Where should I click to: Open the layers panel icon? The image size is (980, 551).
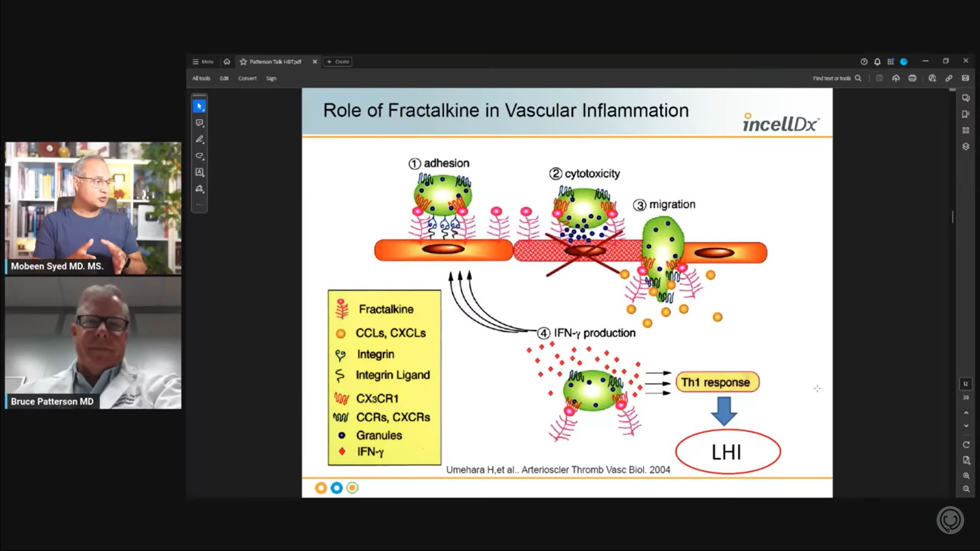(x=966, y=146)
